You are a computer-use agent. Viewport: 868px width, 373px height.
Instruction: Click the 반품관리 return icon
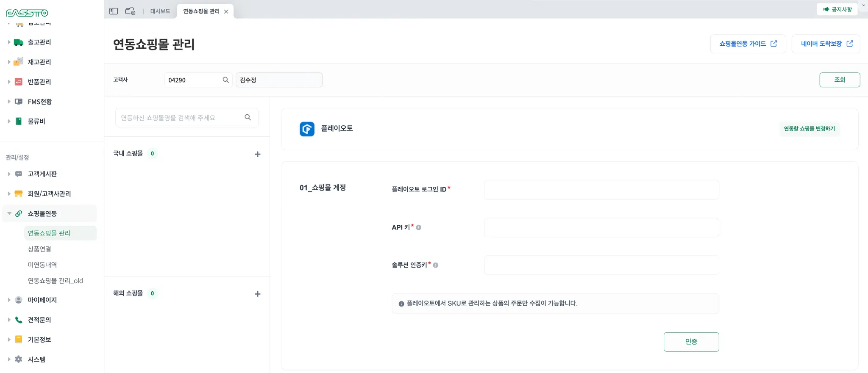[x=19, y=82]
